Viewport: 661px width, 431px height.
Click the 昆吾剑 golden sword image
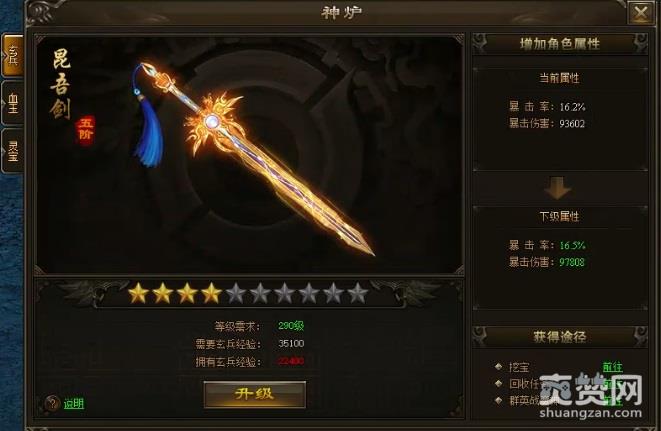pyautogui.click(x=255, y=158)
